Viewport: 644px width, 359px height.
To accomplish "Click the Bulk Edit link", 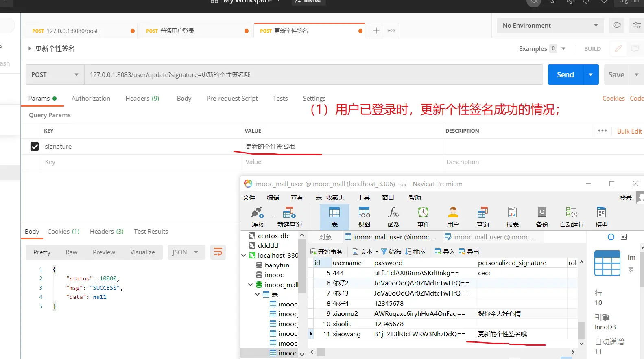I will (x=629, y=131).
